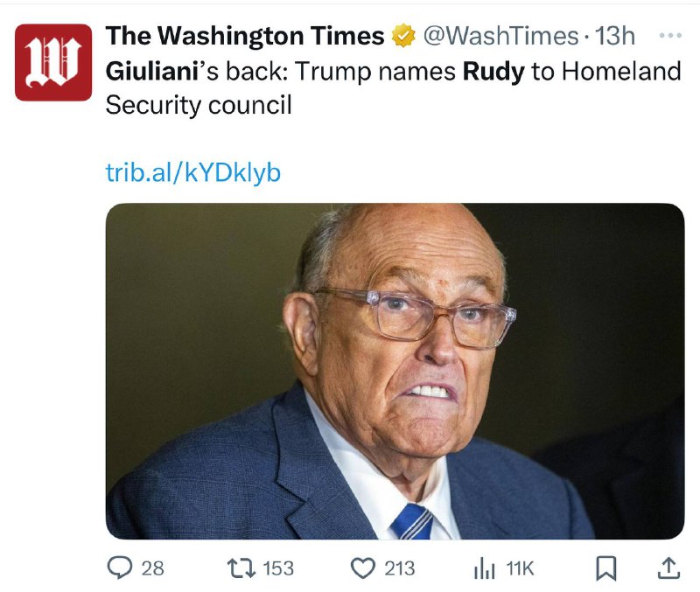700x592 pixels.
Task: Open the Washington Times profile avatar
Action: pos(53,62)
